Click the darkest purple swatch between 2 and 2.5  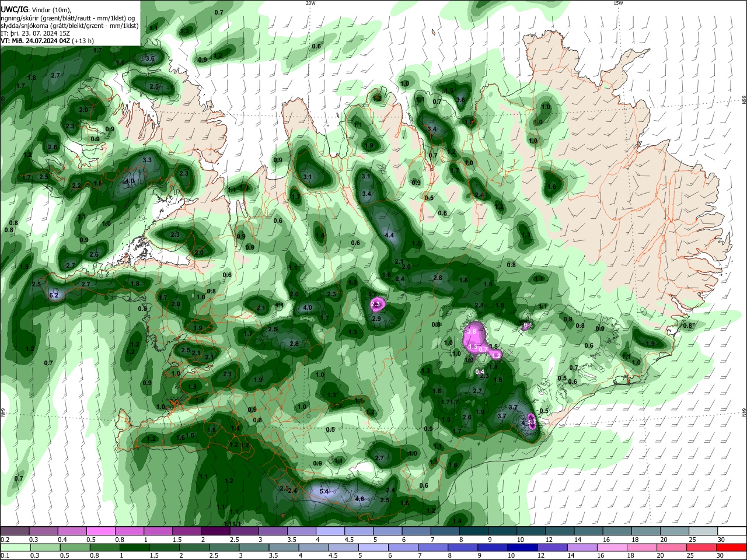click(x=215, y=531)
